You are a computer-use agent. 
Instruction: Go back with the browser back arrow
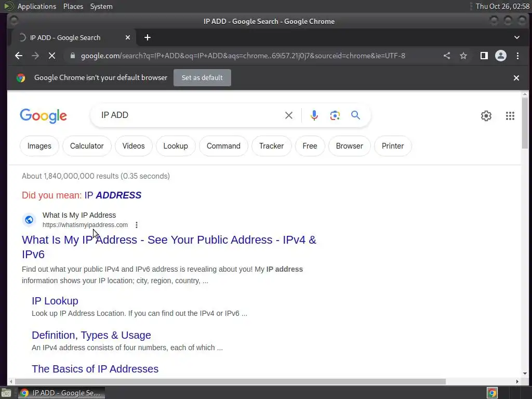click(19, 56)
